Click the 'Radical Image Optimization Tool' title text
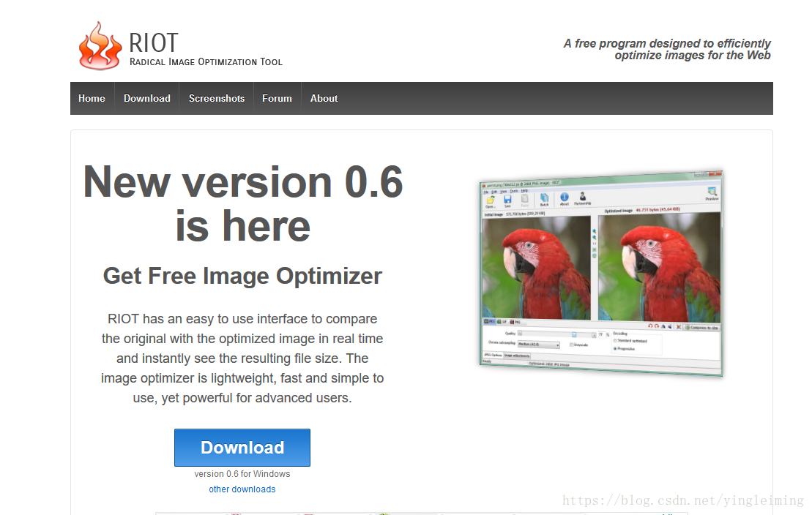This screenshot has height=515, width=812. point(206,62)
